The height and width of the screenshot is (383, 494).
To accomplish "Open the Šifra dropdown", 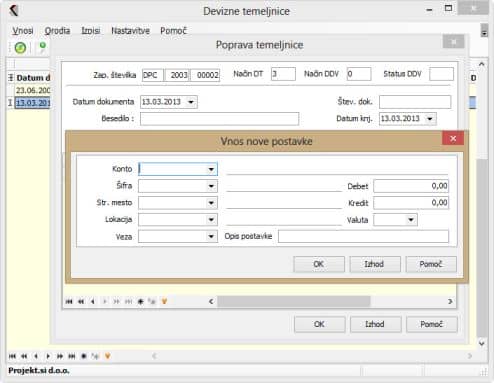I will point(211,186).
